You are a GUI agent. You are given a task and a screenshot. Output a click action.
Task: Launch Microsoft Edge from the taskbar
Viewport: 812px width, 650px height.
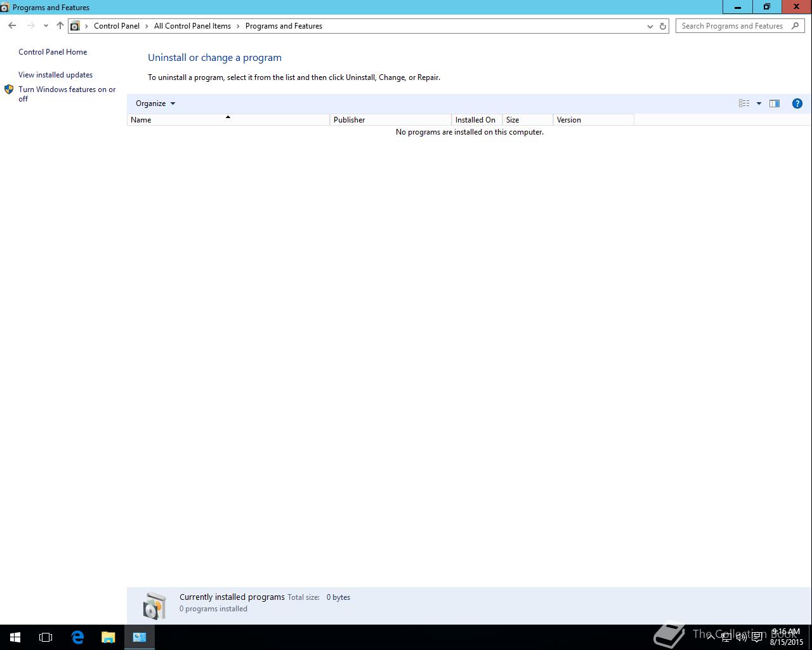pos(77,637)
